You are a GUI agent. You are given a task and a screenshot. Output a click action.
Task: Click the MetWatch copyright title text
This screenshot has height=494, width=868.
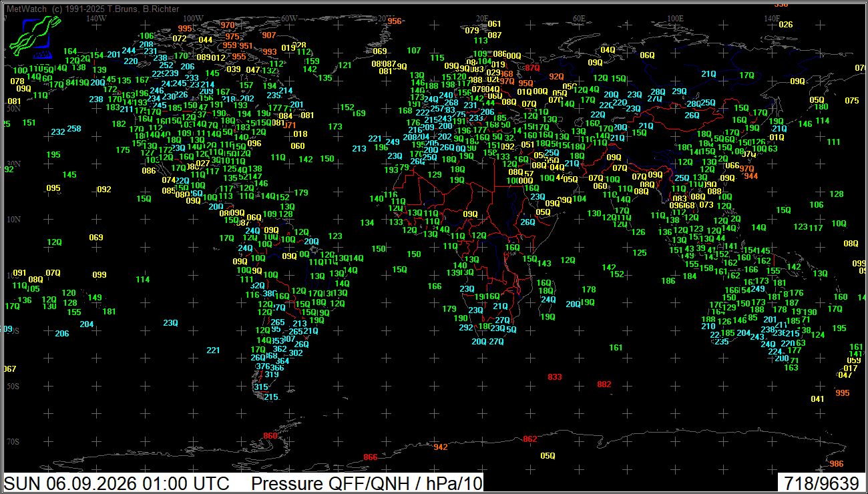click(x=91, y=8)
